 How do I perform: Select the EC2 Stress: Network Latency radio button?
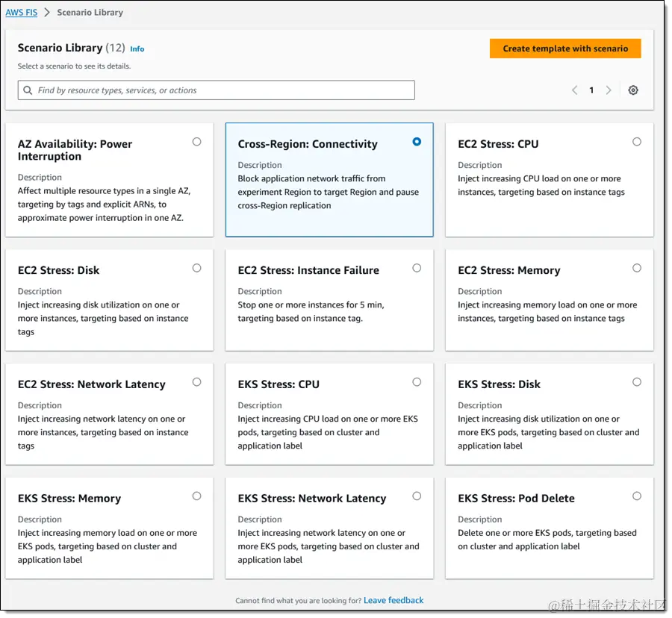(198, 384)
